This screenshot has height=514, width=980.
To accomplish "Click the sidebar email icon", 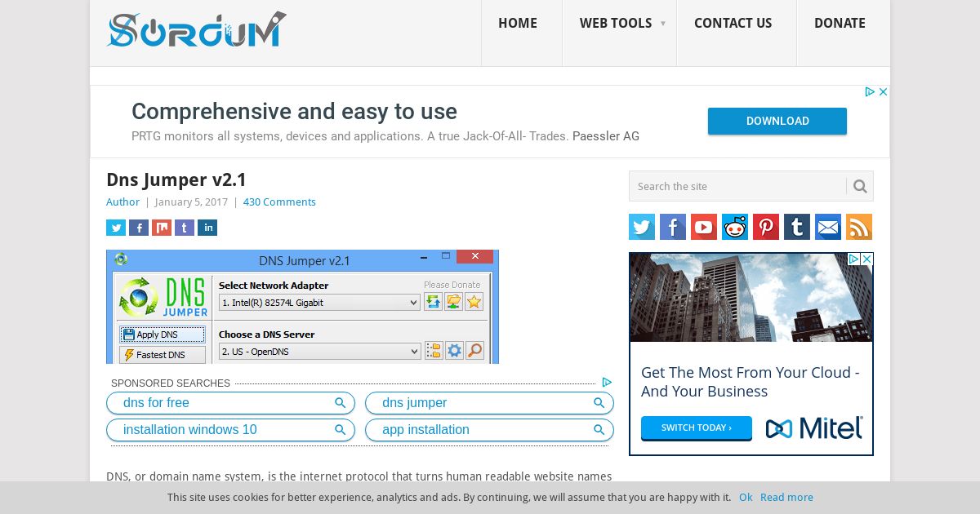I will pos(828,227).
